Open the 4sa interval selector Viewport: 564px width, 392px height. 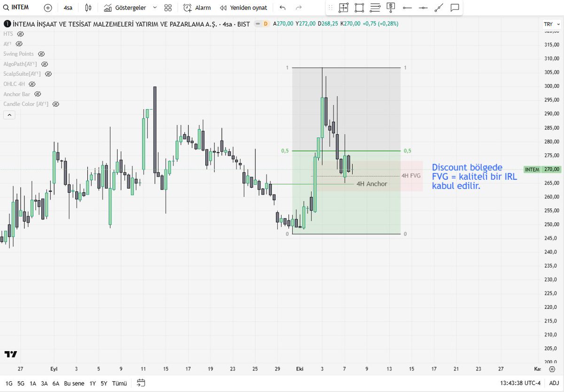point(68,8)
